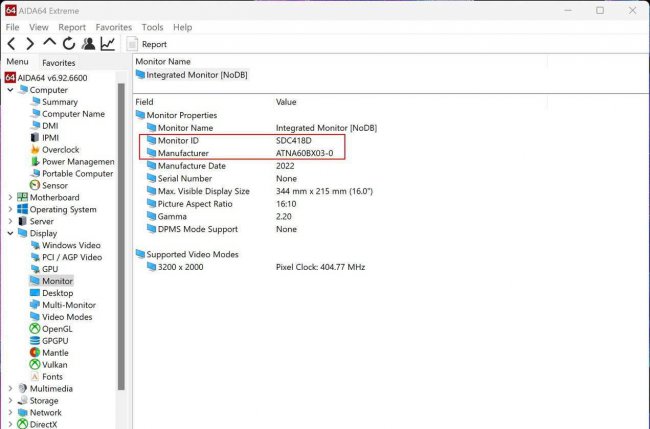Open the Favorites menu in menu bar
Screen dimensions: 650x429
coord(114,27)
